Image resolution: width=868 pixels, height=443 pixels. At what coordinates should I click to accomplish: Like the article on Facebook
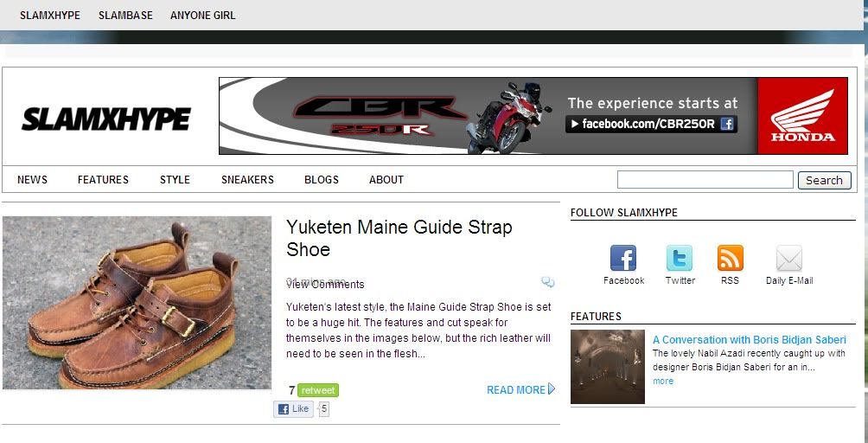click(x=293, y=409)
